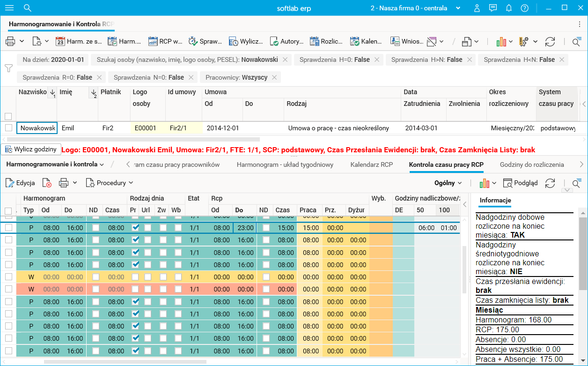
Task: Toggle select-all checkbox in employee grid header
Action: click(x=8, y=116)
